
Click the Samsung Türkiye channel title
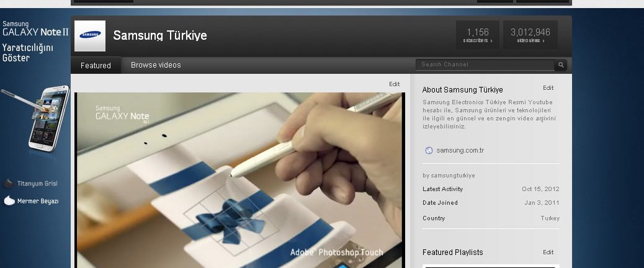point(160,35)
